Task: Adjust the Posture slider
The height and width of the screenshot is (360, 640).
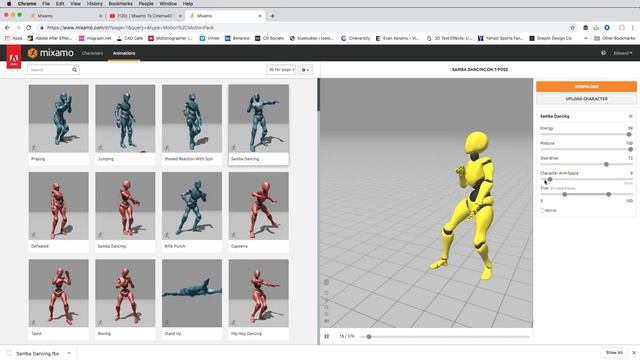Action: click(x=630, y=149)
